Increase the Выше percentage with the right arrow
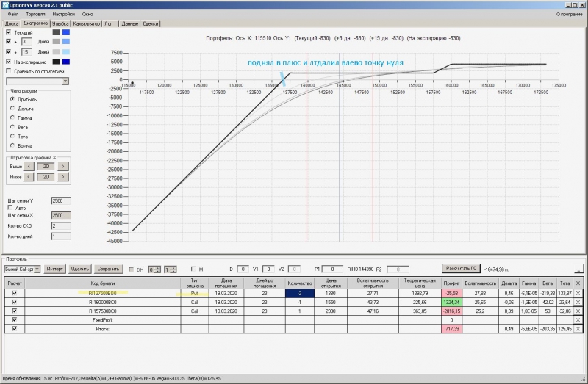This screenshot has width=588, height=384. pos(63,167)
